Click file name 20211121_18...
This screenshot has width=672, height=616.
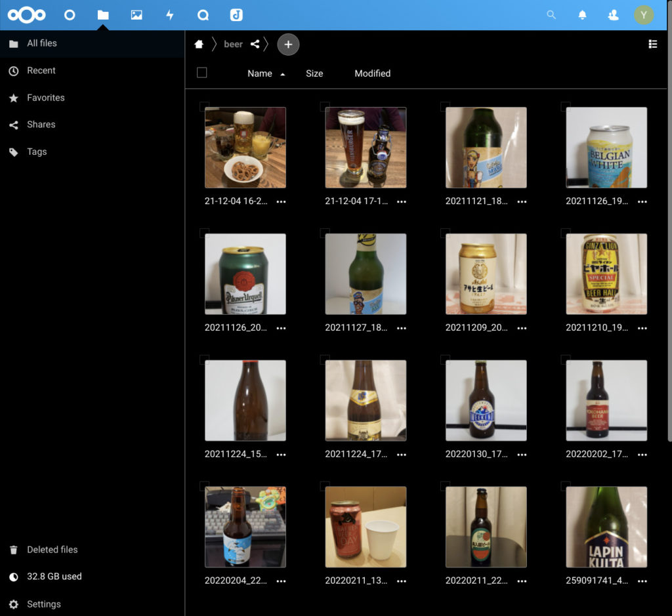pos(476,201)
